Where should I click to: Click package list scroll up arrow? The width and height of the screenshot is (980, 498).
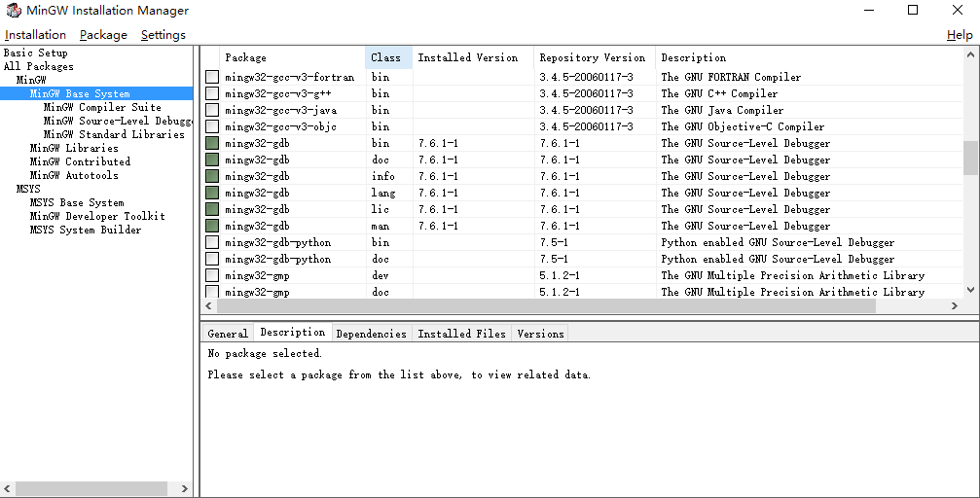[970, 54]
